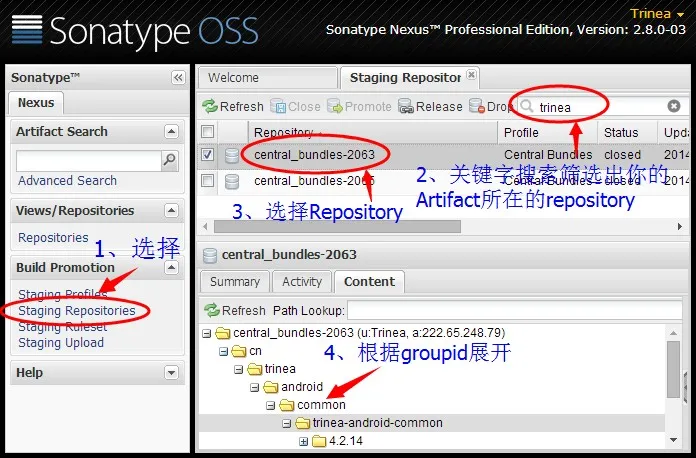Click the content tree scroll up arrow

click(673, 333)
